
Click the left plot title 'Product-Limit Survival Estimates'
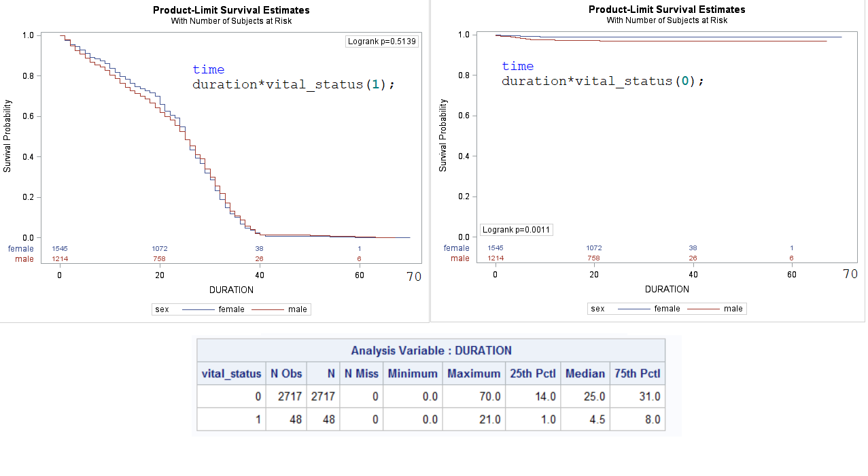click(x=230, y=10)
